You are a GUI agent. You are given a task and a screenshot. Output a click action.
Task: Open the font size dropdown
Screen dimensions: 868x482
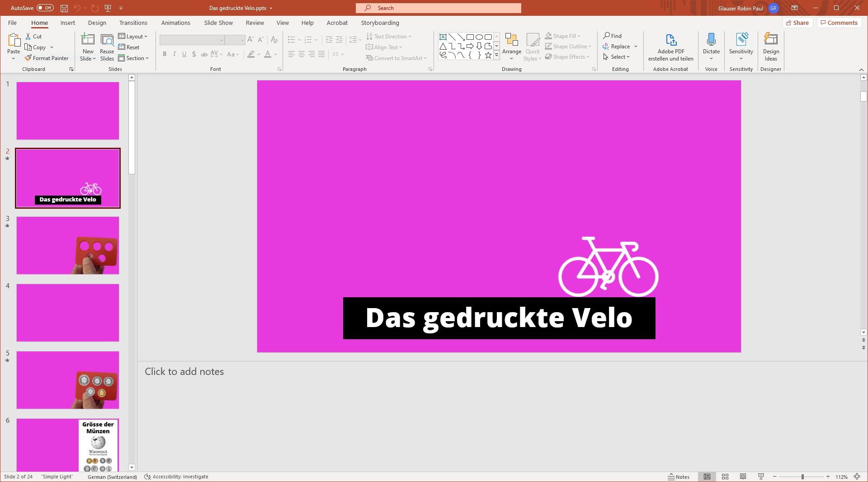coord(242,40)
